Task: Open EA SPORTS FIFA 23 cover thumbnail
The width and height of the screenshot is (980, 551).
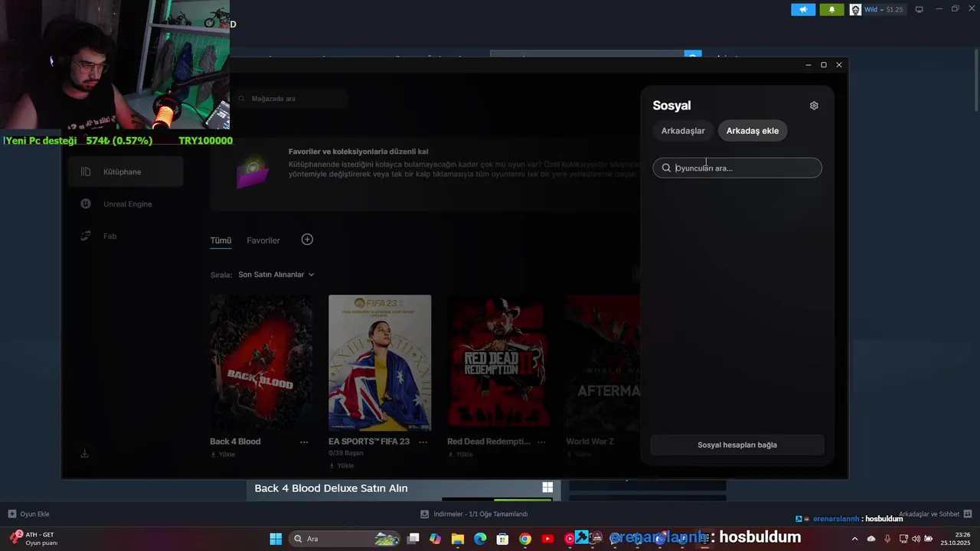Action: click(x=380, y=363)
